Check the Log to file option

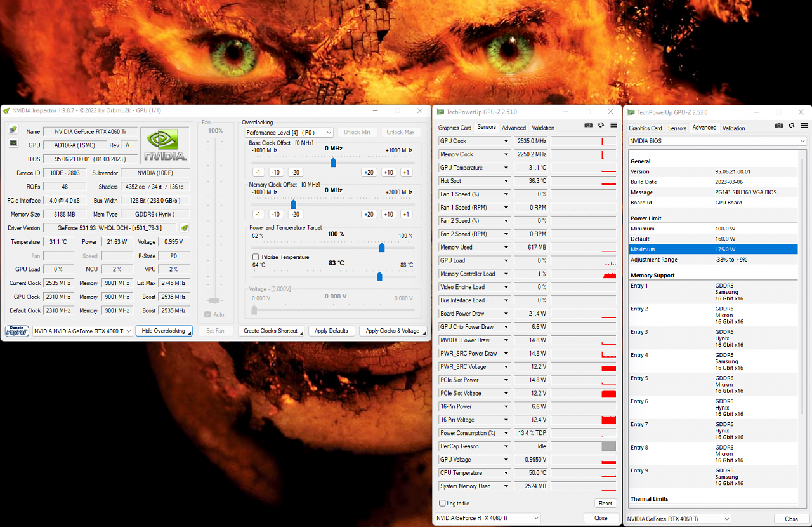pos(442,504)
